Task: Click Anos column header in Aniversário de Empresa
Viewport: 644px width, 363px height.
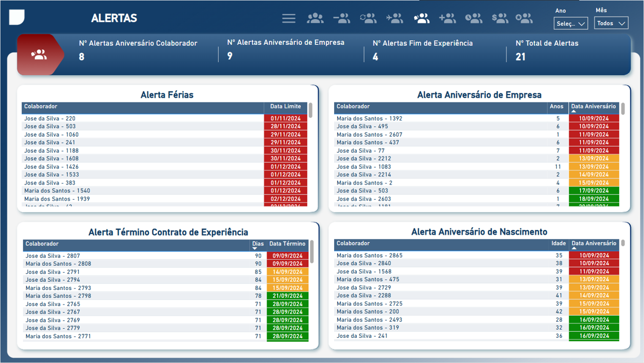Action: (x=556, y=107)
